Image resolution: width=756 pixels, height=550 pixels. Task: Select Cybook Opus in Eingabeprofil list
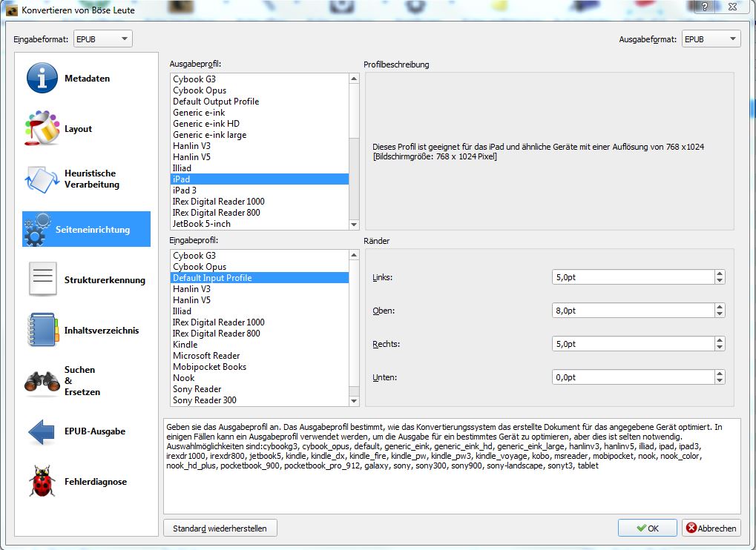260,266
